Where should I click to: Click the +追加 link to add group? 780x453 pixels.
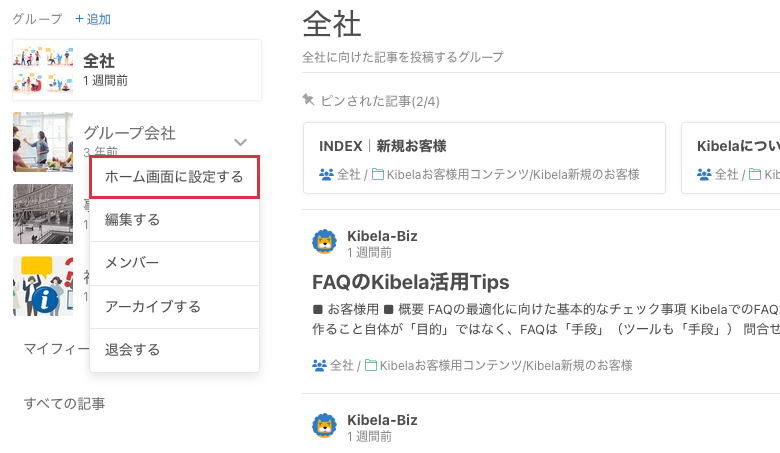pyautogui.click(x=93, y=19)
